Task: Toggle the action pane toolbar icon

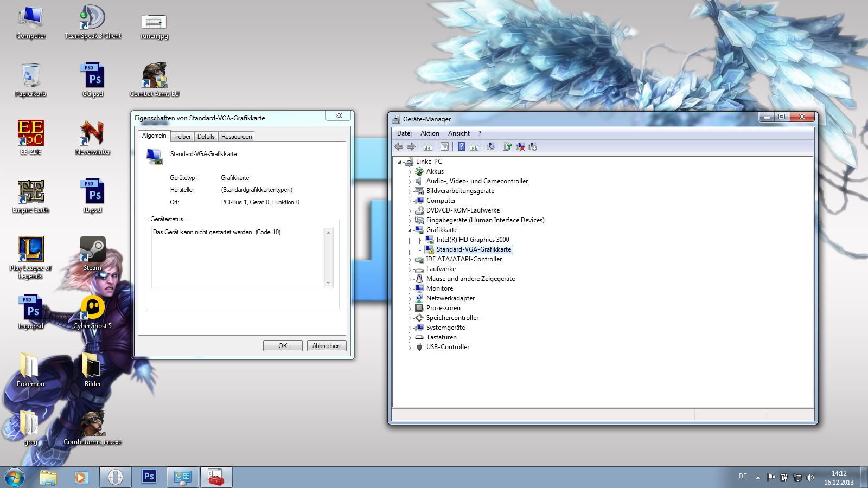Action: 474,146
